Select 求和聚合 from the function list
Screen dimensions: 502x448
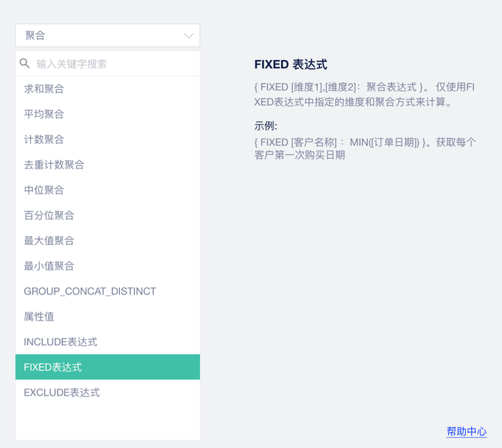coord(44,89)
